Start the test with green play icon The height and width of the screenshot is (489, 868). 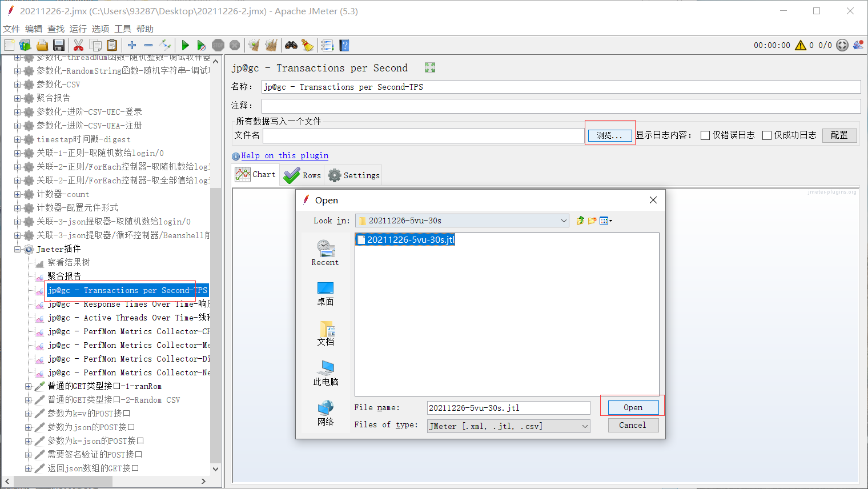(x=185, y=45)
